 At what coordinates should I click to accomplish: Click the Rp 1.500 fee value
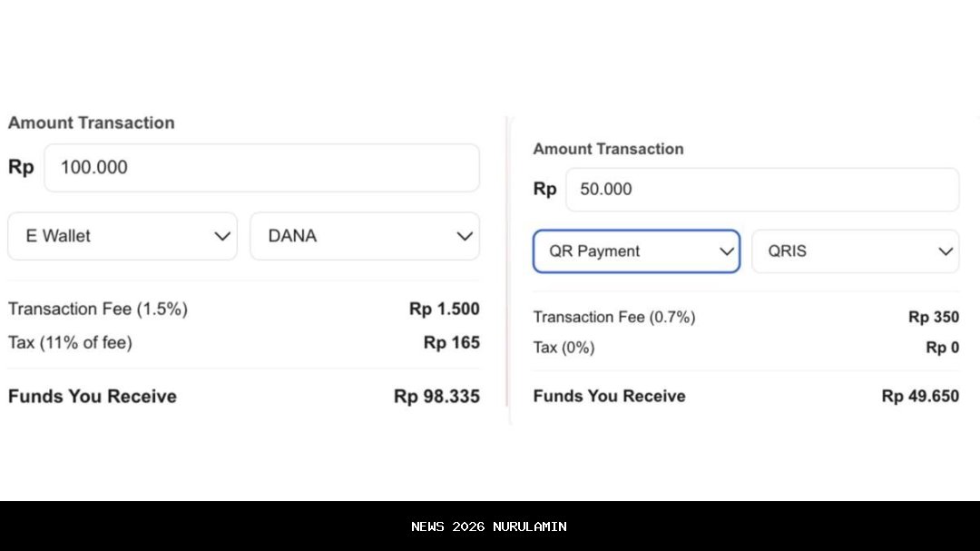tap(444, 310)
